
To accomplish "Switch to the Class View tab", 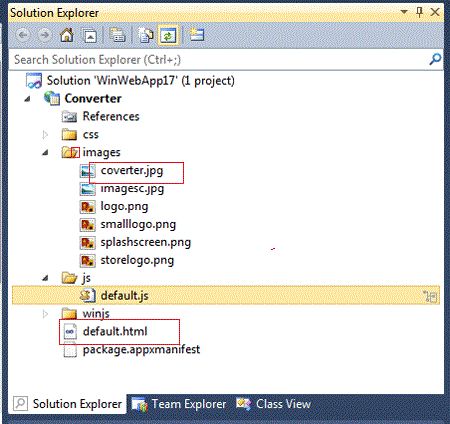I will click(274, 404).
